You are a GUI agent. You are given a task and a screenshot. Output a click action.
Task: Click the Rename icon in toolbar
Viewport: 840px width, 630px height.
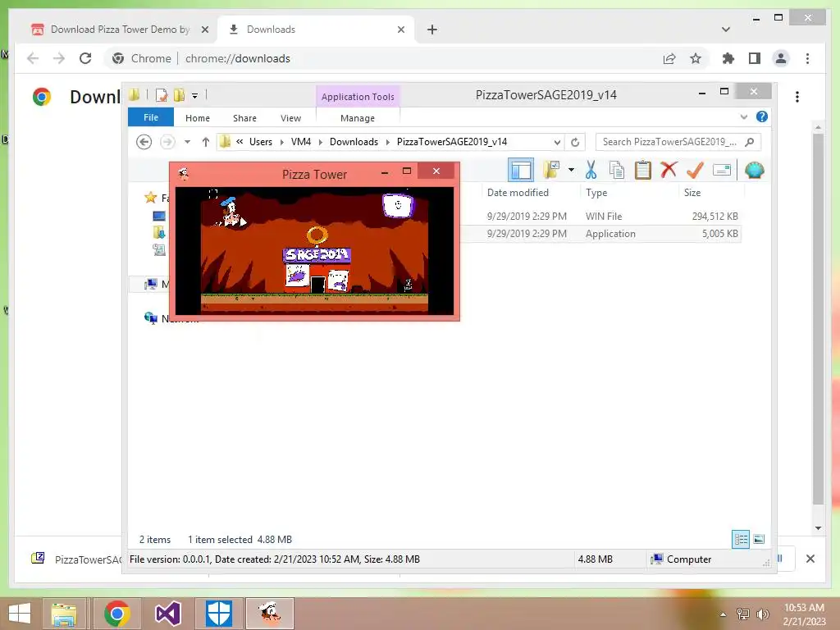[722, 170]
